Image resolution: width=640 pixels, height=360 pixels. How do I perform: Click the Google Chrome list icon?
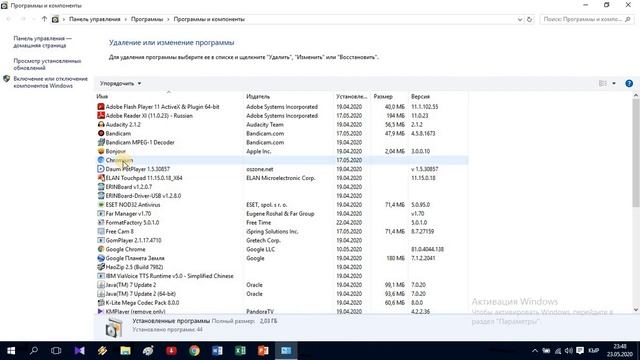coord(101,249)
